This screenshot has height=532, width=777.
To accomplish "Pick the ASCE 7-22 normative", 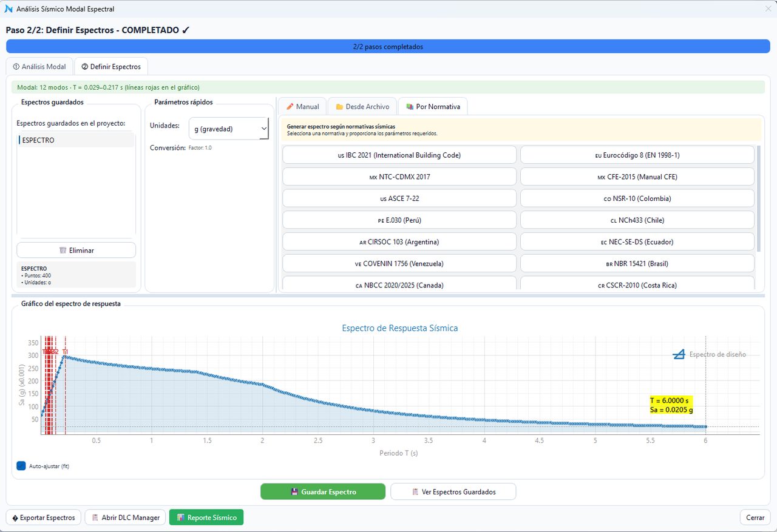I will click(x=399, y=198).
